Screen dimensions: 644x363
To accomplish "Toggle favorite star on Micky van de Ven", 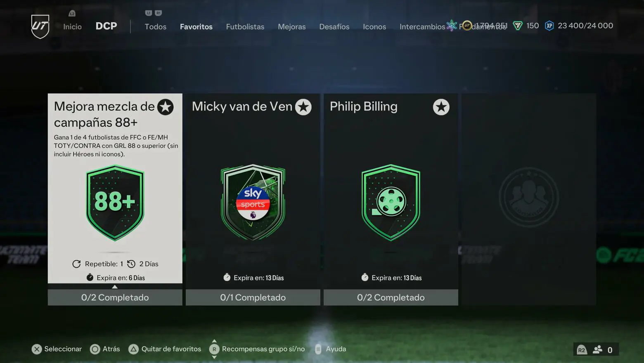I will point(303,107).
